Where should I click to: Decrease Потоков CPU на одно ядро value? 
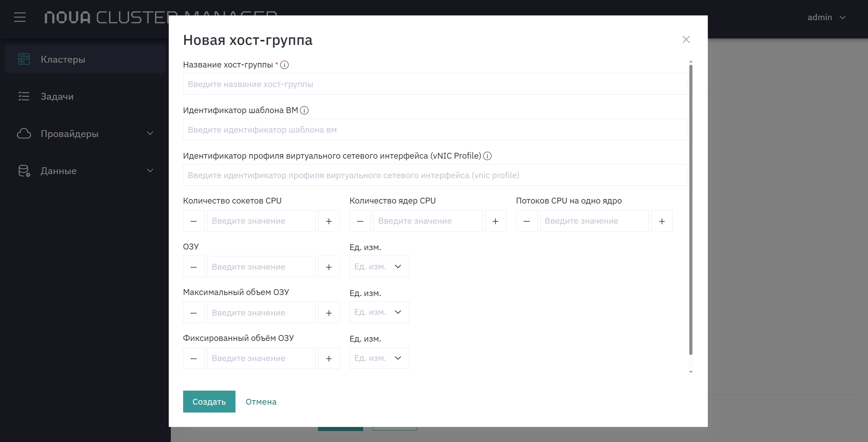[x=527, y=221]
